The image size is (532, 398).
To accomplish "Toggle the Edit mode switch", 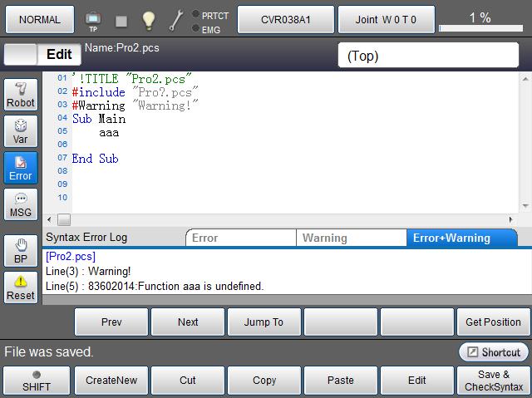I will (42, 55).
